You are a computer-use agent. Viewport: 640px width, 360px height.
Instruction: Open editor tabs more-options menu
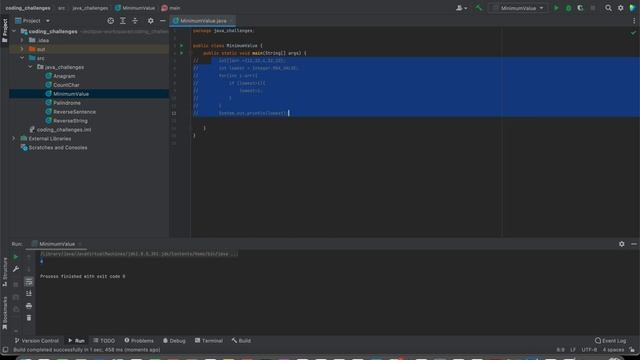(634, 20)
